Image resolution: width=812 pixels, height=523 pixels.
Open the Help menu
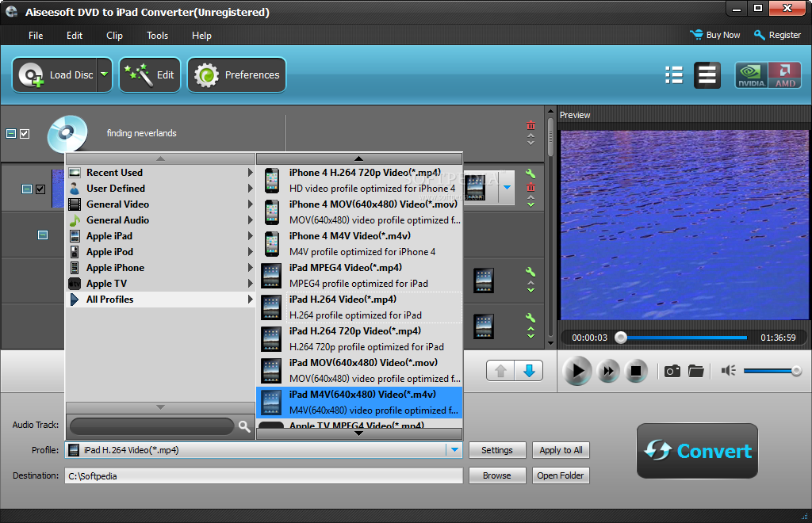click(x=201, y=35)
